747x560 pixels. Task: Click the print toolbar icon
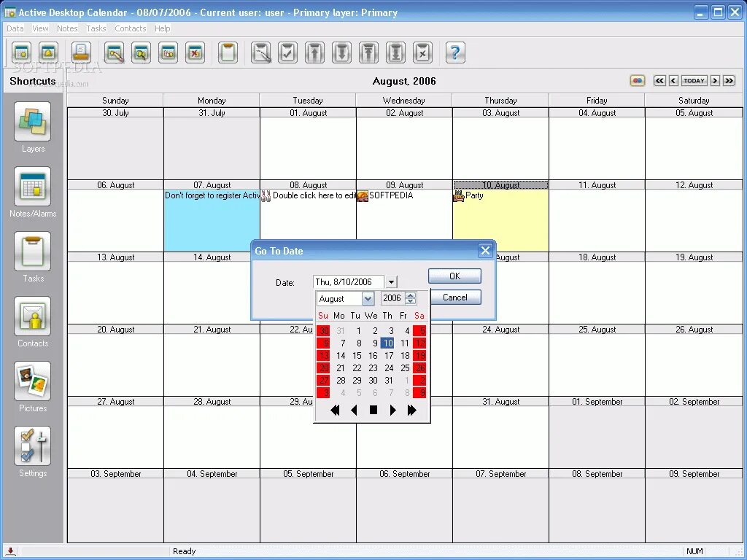pyautogui.click(x=81, y=52)
